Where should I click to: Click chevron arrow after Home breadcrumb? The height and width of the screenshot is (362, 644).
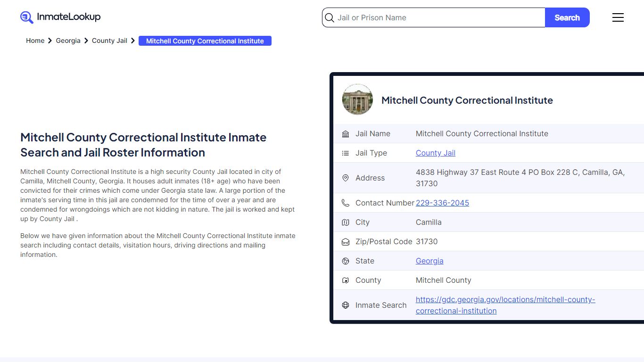pyautogui.click(x=50, y=41)
